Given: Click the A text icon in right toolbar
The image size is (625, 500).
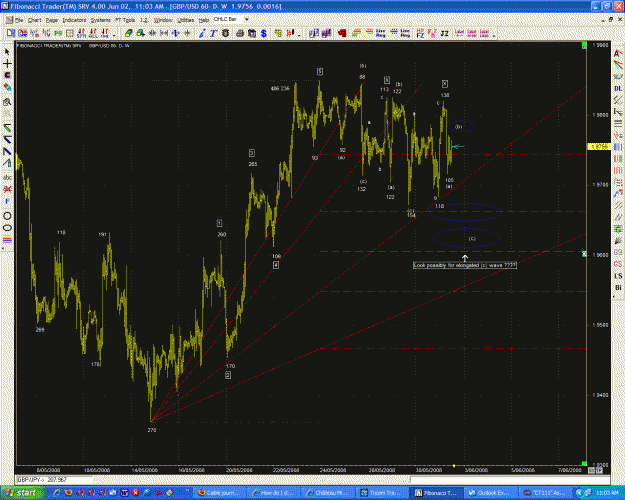Looking at the screenshot, I should (x=618, y=53).
